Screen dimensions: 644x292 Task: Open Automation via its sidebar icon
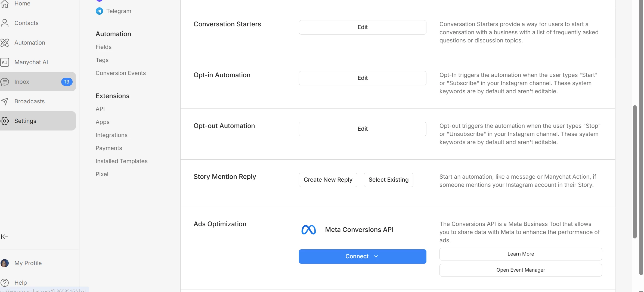(x=5, y=43)
